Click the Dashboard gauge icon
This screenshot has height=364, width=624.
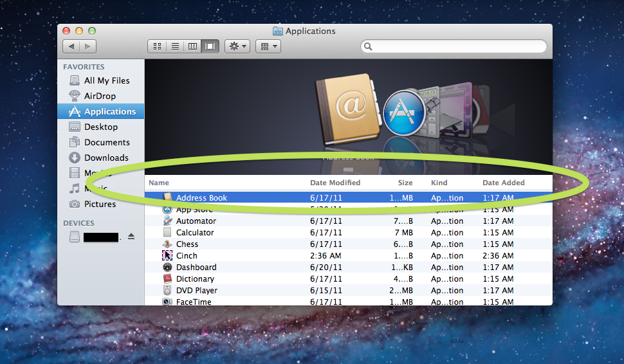tap(167, 267)
